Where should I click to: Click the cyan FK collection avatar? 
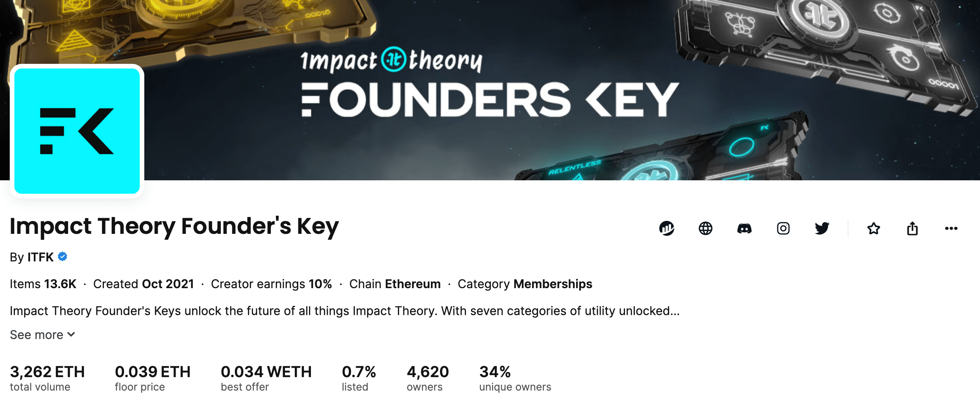pyautogui.click(x=77, y=131)
